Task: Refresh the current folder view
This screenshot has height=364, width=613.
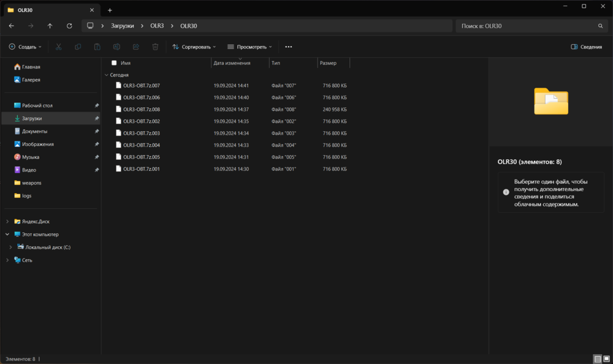Action: pos(69,26)
